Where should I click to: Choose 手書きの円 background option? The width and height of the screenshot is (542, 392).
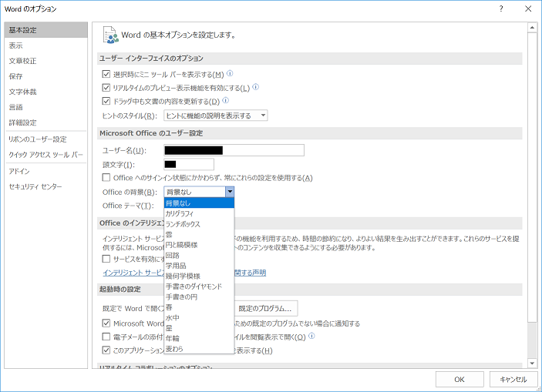pyautogui.click(x=199, y=297)
